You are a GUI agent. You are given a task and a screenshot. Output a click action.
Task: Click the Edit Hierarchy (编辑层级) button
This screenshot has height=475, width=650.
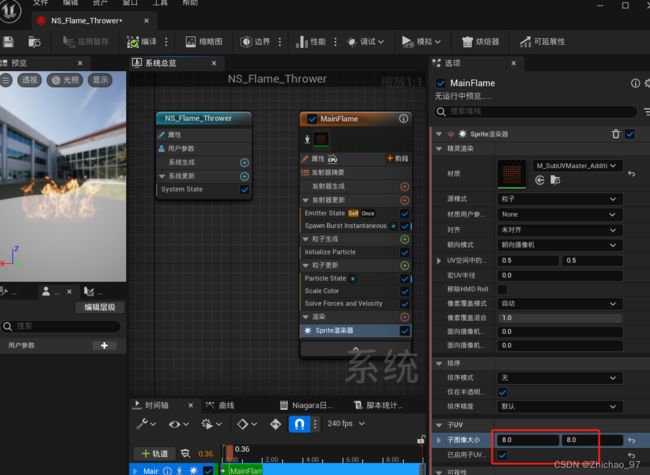pos(99,307)
